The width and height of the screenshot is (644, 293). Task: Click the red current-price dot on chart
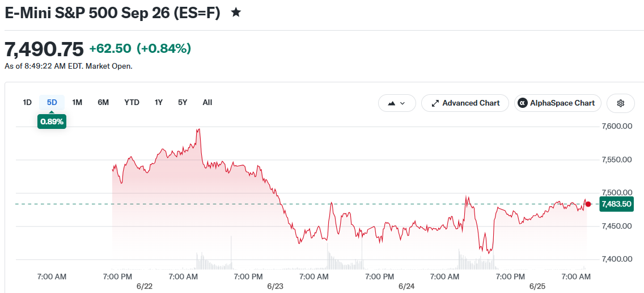point(588,204)
